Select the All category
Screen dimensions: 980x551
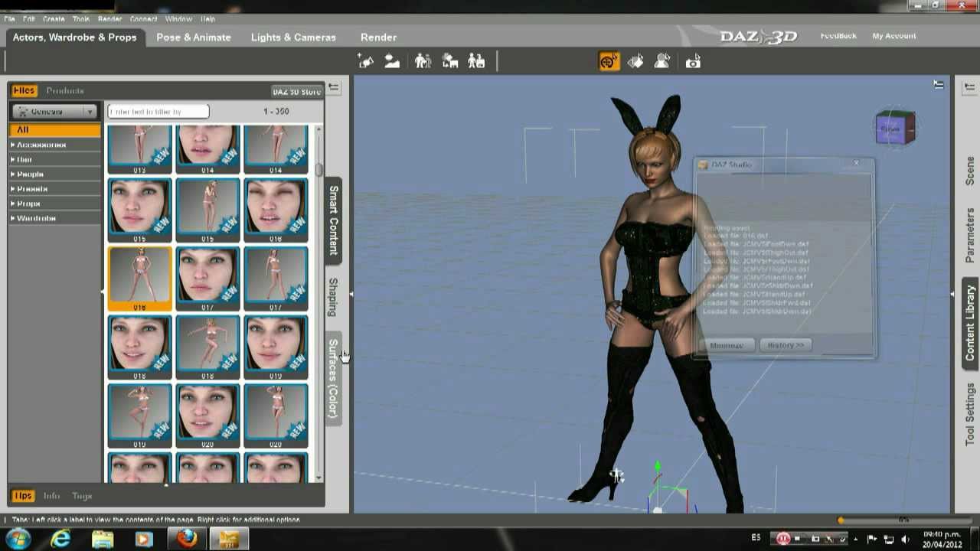54,129
